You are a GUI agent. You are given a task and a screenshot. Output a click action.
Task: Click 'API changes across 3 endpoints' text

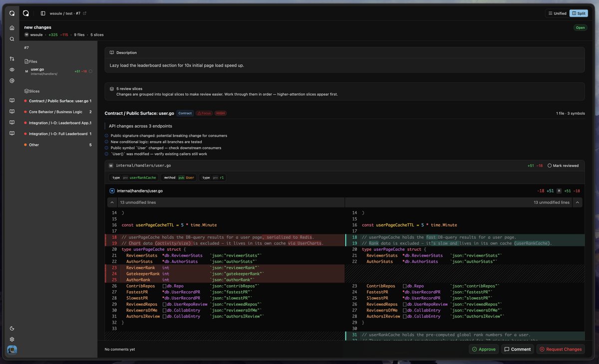(x=140, y=126)
